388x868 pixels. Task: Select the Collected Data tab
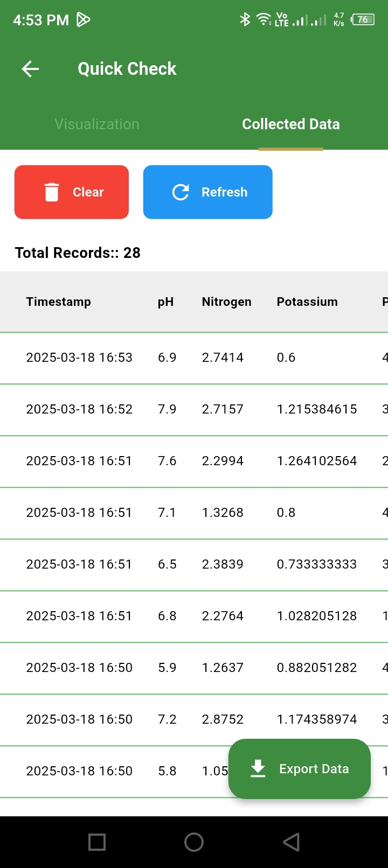(291, 124)
